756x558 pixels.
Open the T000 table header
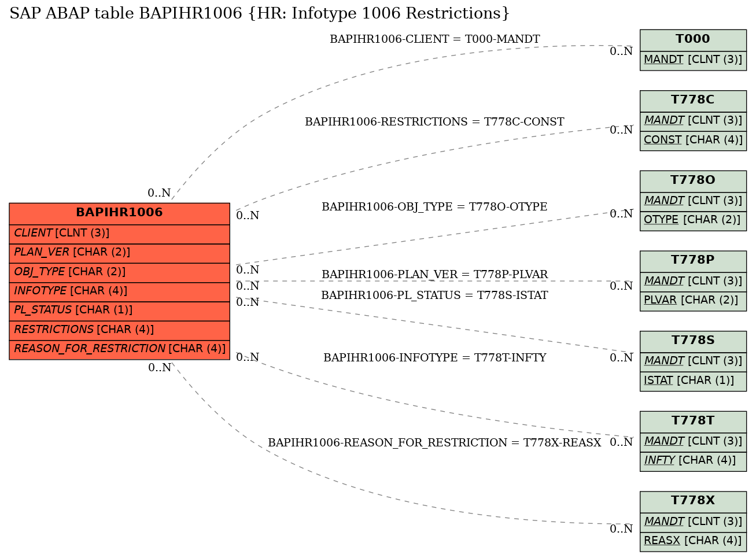click(693, 39)
